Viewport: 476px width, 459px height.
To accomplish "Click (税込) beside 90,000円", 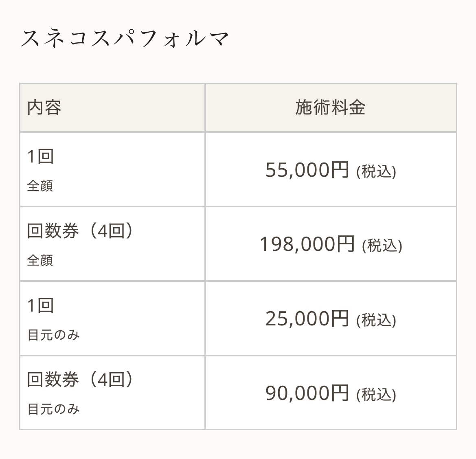I will pyautogui.click(x=376, y=394).
